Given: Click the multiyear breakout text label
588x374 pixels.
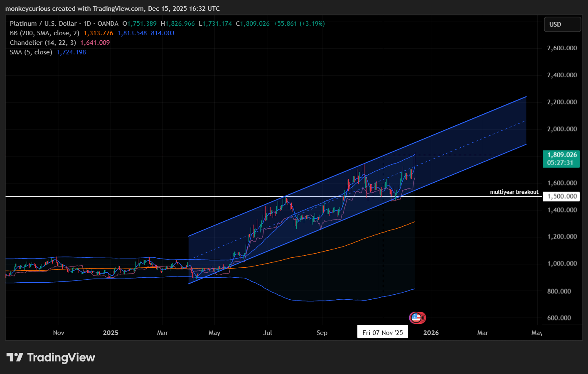Looking at the screenshot, I should pyautogui.click(x=514, y=192).
